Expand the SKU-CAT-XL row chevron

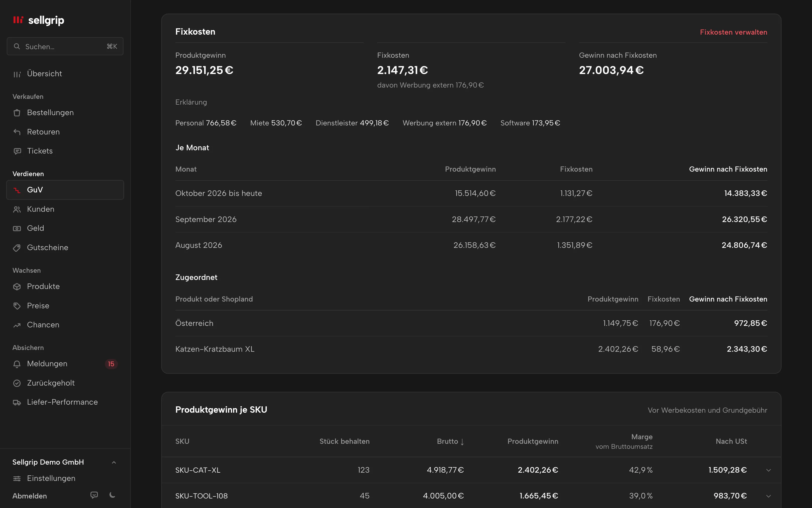[768, 470]
